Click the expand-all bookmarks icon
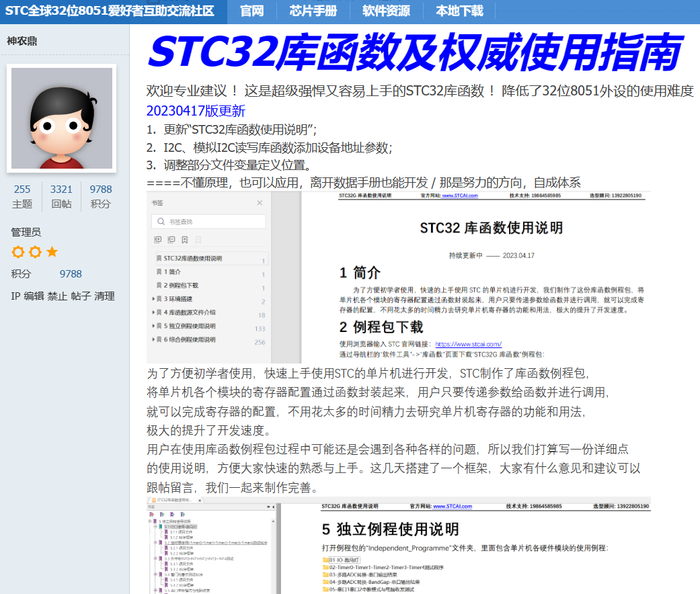This screenshot has width=700, height=594. pos(157,240)
